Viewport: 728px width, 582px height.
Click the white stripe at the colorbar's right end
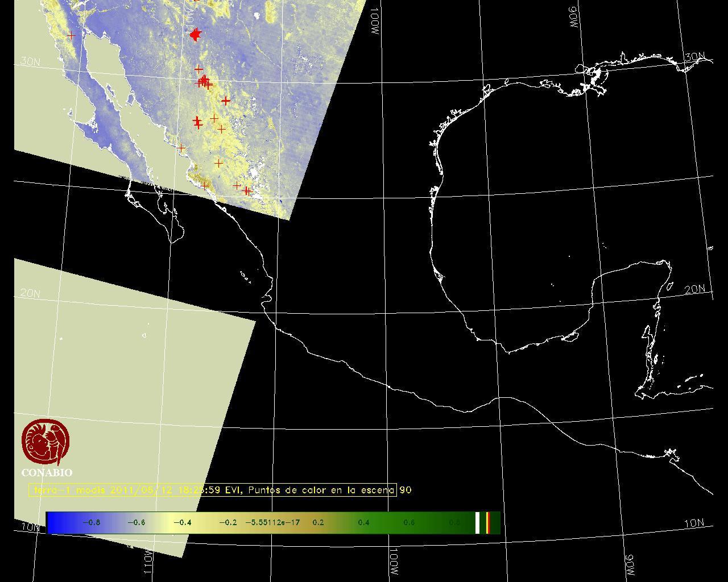coord(478,522)
